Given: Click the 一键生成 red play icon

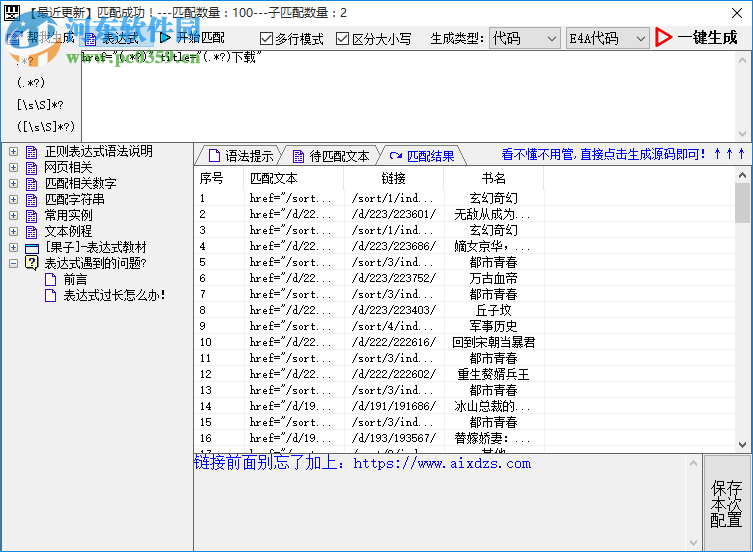Looking at the screenshot, I should (x=664, y=37).
